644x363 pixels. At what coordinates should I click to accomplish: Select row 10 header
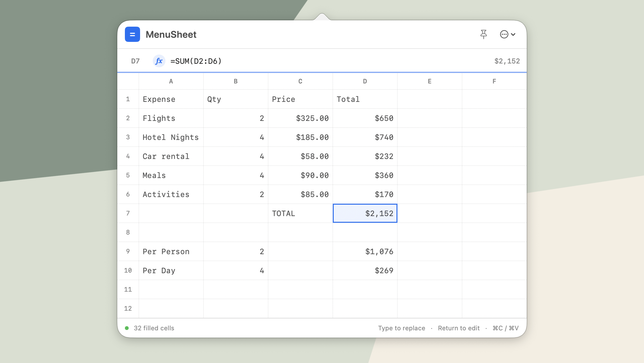click(x=128, y=270)
